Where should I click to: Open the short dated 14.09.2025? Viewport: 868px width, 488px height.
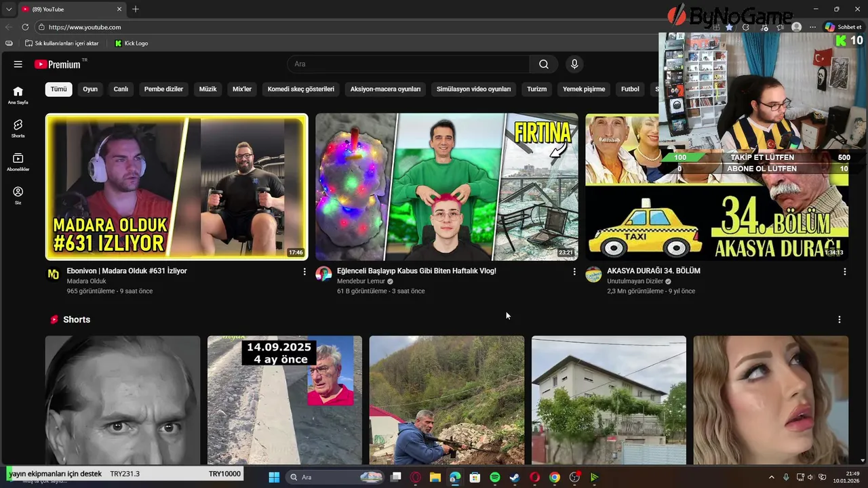point(284,400)
